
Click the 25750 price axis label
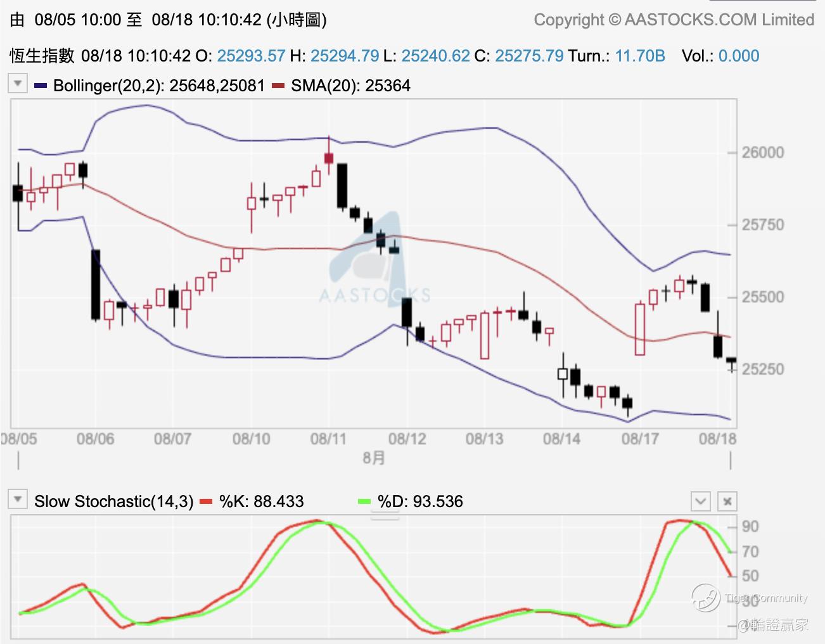[763, 224]
